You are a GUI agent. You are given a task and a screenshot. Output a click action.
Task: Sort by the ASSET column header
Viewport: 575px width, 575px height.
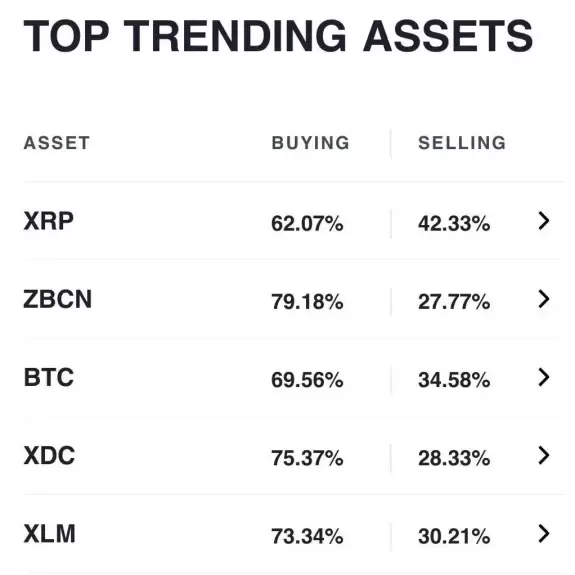[56, 143]
